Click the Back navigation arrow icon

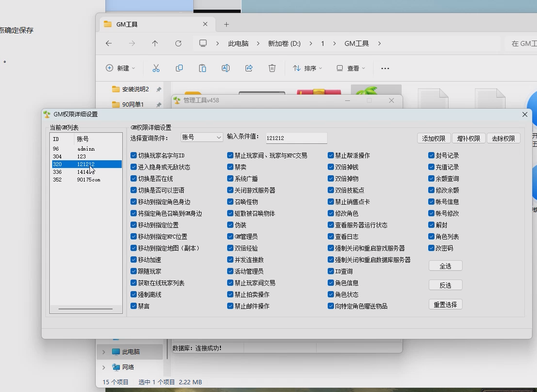(x=109, y=43)
